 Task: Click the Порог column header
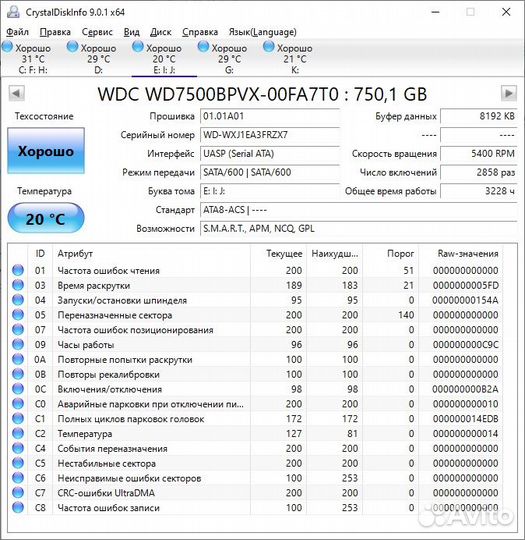pos(390,254)
